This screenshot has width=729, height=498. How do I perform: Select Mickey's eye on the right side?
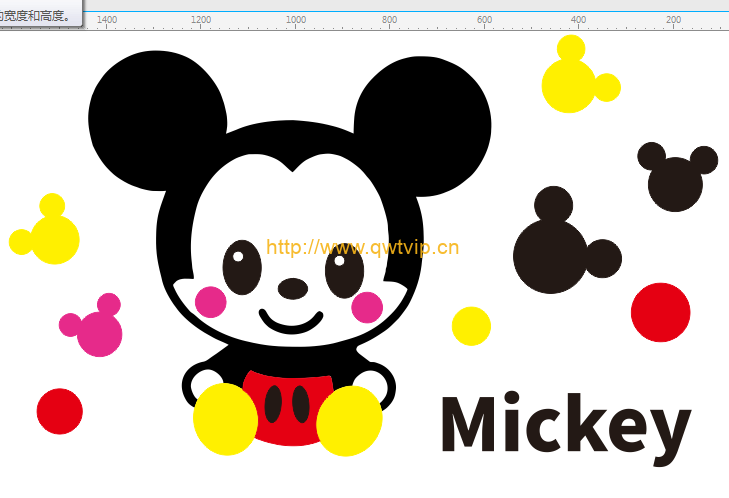pyautogui.click(x=345, y=272)
